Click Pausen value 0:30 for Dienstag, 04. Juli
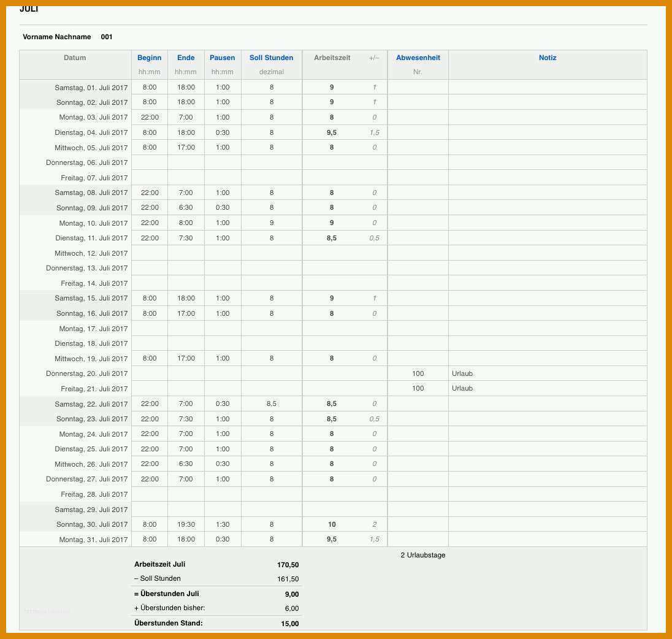Viewport: 672px width, 639px height. (223, 132)
